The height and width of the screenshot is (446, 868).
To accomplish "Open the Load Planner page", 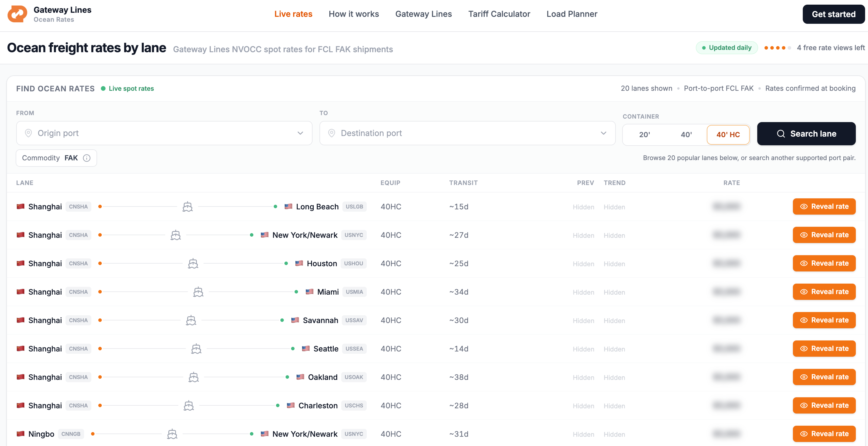I will point(572,14).
